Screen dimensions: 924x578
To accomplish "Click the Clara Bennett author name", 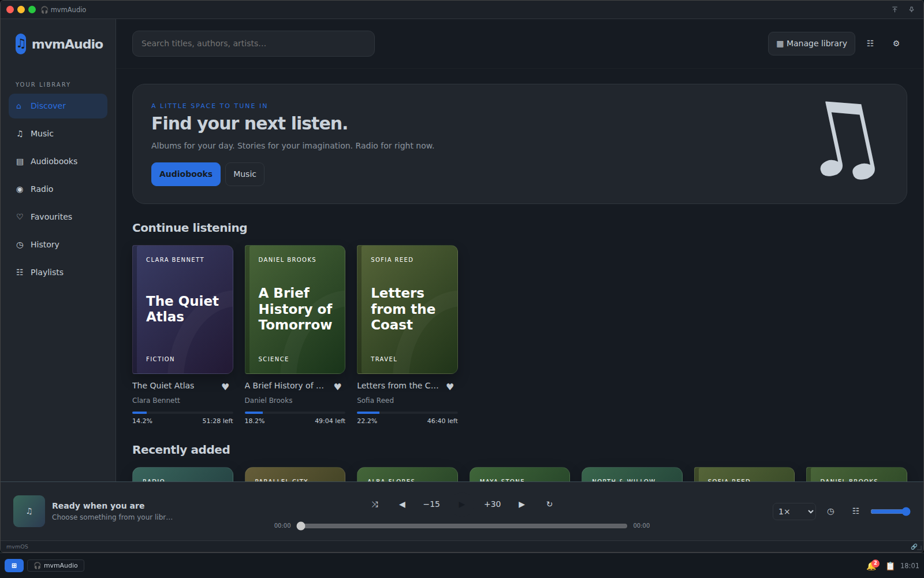I will [x=156, y=401].
